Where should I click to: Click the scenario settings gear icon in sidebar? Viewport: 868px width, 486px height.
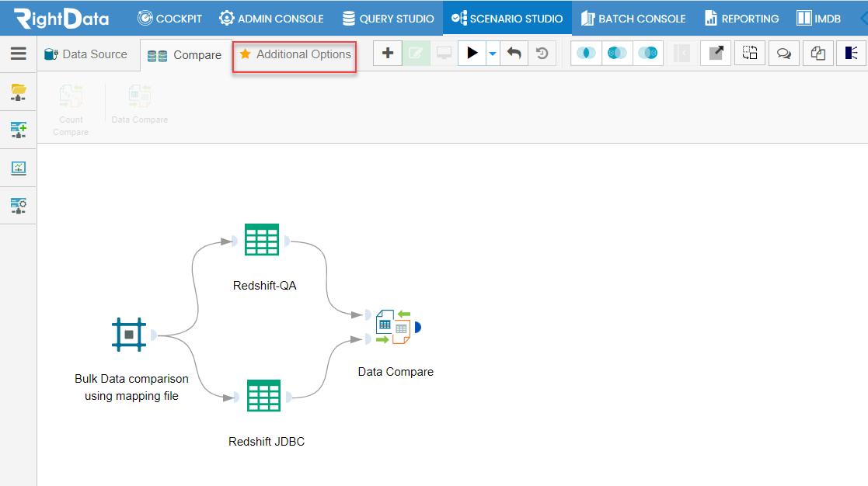point(18,206)
